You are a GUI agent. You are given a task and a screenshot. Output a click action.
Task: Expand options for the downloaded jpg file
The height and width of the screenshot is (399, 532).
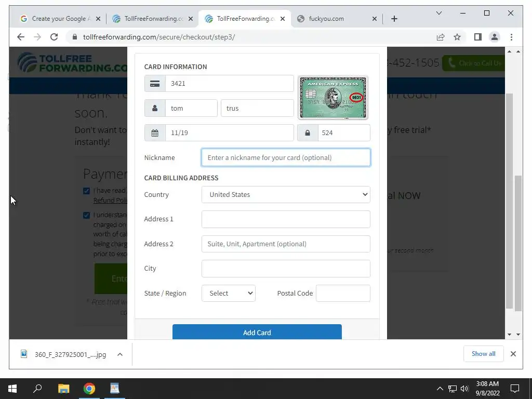pyautogui.click(x=120, y=354)
